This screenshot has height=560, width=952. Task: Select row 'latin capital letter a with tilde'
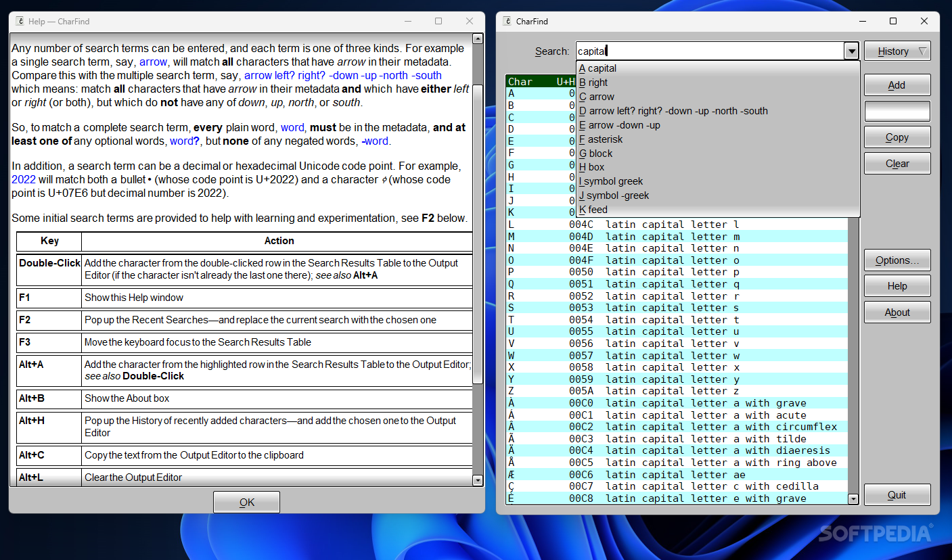pyautogui.click(x=677, y=439)
